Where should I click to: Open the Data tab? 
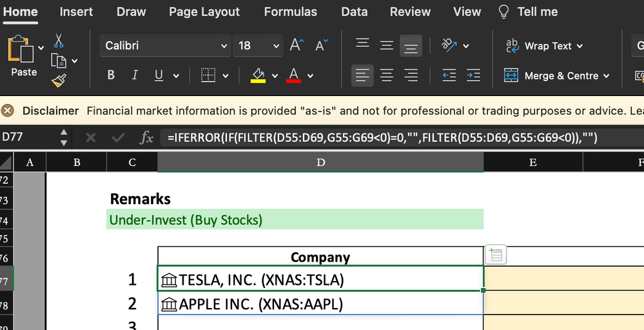pos(354,12)
